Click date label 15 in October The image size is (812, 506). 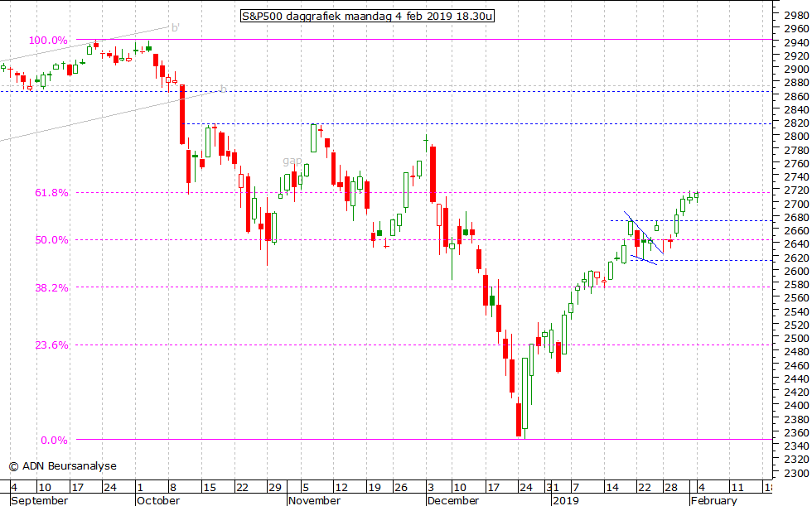point(209,488)
